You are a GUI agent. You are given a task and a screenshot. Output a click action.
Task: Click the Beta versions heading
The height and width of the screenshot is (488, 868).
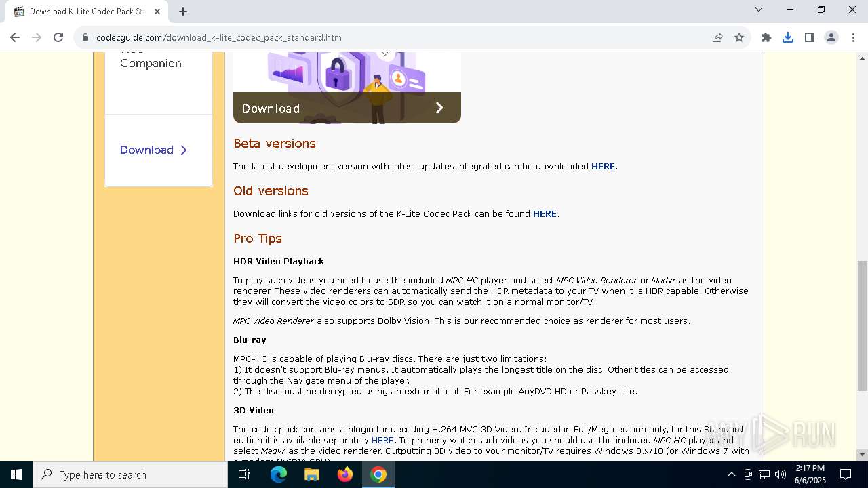pyautogui.click(x=275, y=144)
